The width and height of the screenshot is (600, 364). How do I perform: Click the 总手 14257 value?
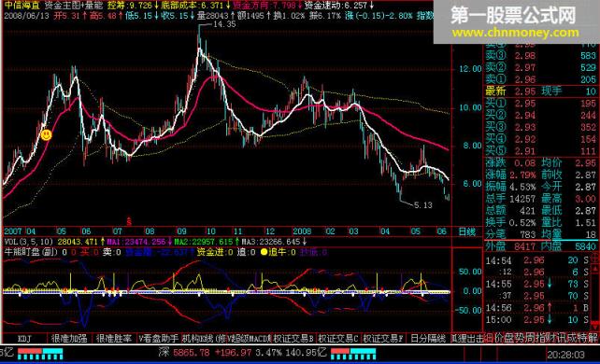click(522, 199)
